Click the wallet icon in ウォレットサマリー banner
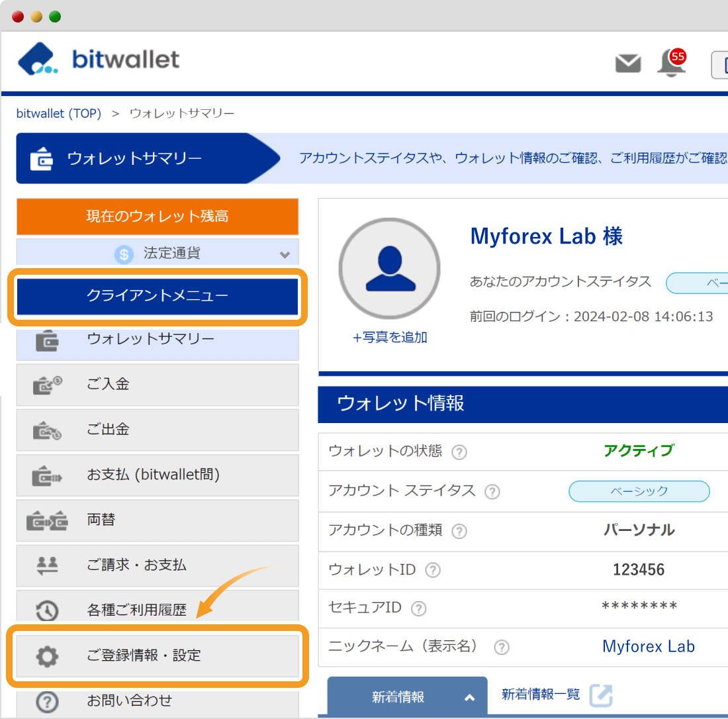Image resolution: width=728 pixels, height=719 pixels. click(41, 159)
